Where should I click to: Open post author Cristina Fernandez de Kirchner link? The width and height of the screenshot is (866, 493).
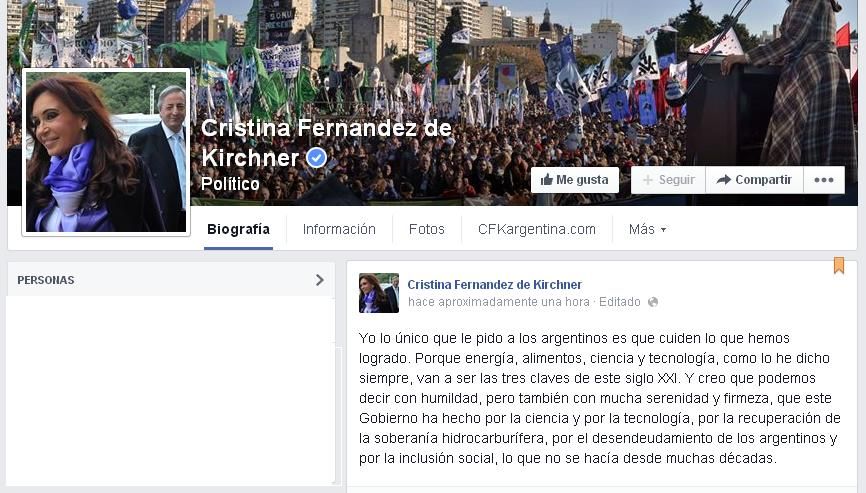coord(495,284)
